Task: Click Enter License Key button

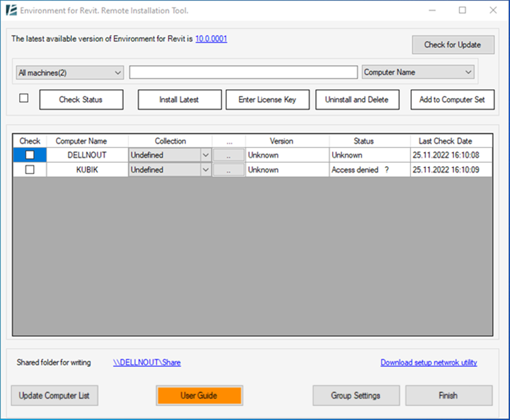Action: [x=267, y=99]
